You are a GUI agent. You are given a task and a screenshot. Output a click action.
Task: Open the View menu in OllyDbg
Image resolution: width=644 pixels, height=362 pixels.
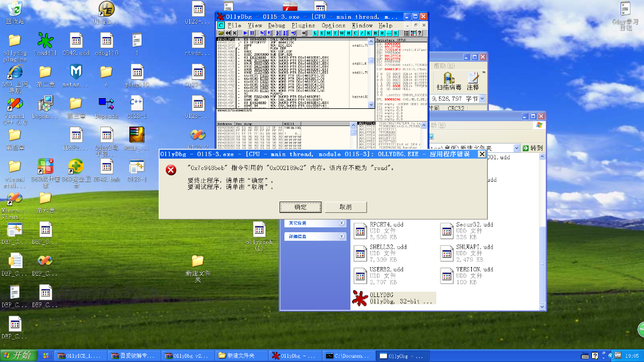(x=255, y=25)
